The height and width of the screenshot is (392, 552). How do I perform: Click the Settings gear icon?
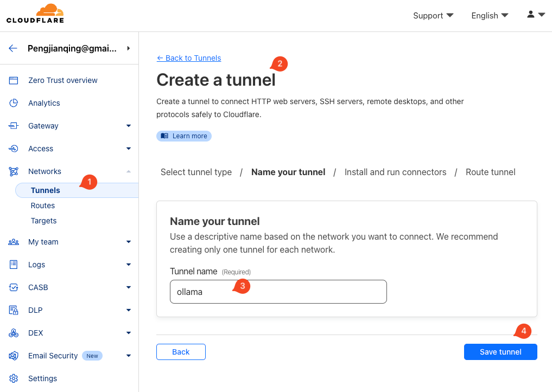pyautogui.click(x=14, y=378)
